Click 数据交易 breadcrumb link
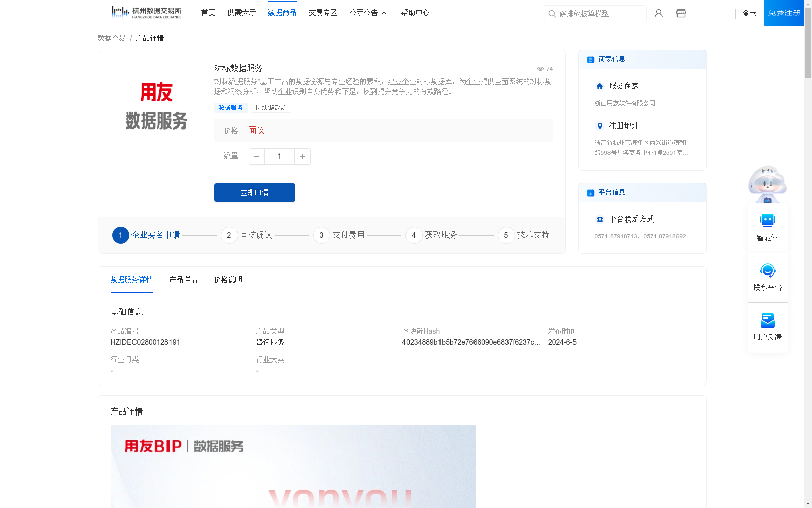The width and height of the screenshot is (812, 508). (x=112, y=38)
